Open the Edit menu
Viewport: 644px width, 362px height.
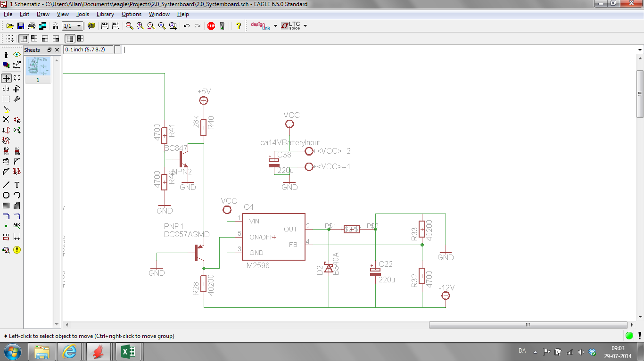(x=25, y=14)
